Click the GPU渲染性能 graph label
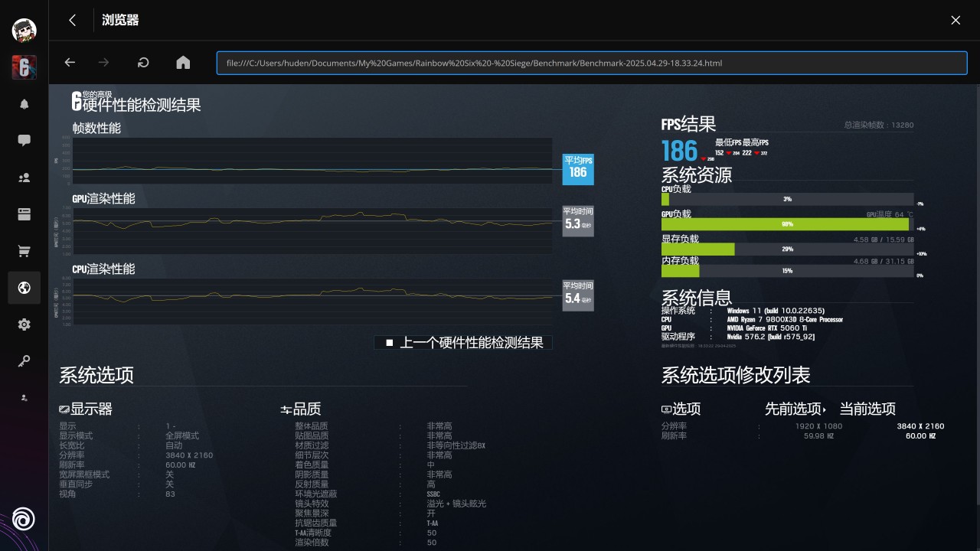 point(103,199)
